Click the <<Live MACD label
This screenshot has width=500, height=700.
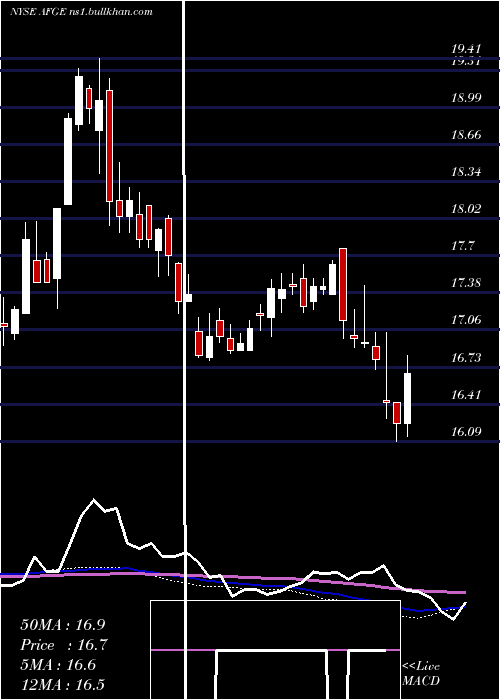pos(421,673)
